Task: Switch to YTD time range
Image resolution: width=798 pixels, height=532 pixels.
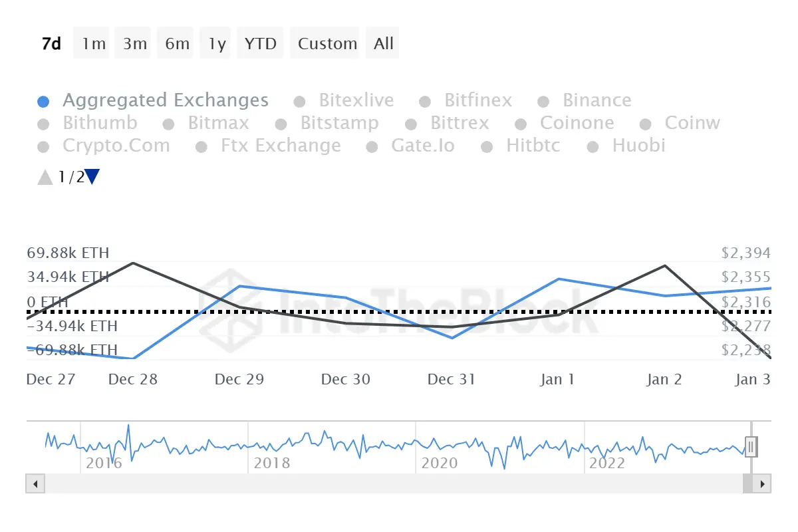Action: click(x=260, y=43)
